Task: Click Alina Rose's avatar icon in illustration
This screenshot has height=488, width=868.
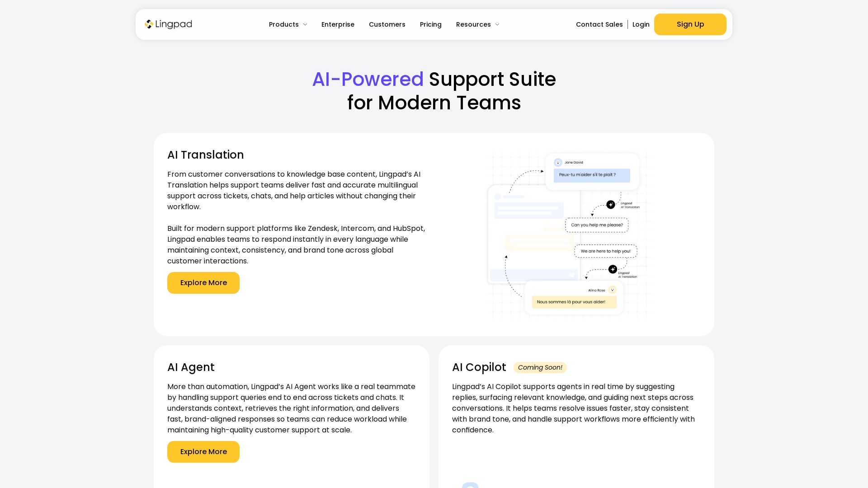Action: [x=612, y=290]
